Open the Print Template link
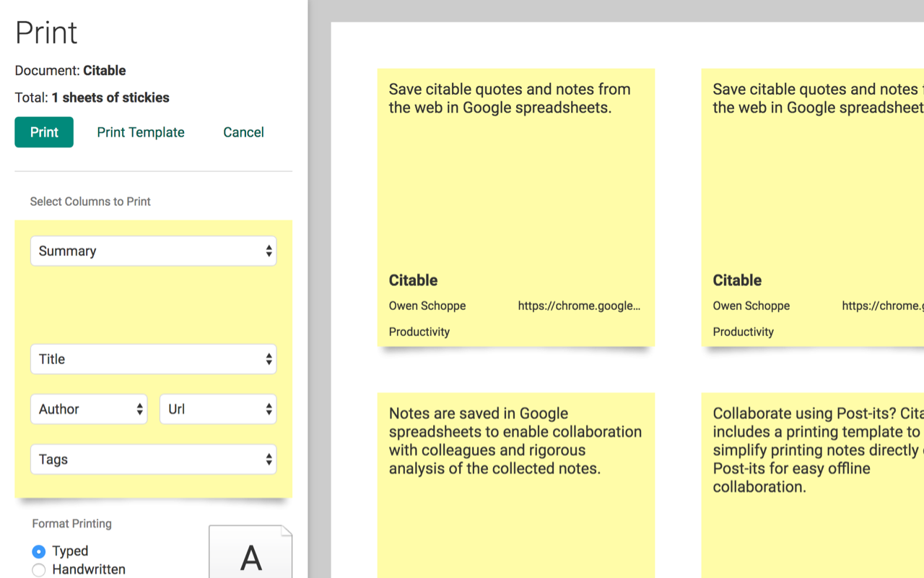Screen dimensions: 924x578 click(141, 132)
